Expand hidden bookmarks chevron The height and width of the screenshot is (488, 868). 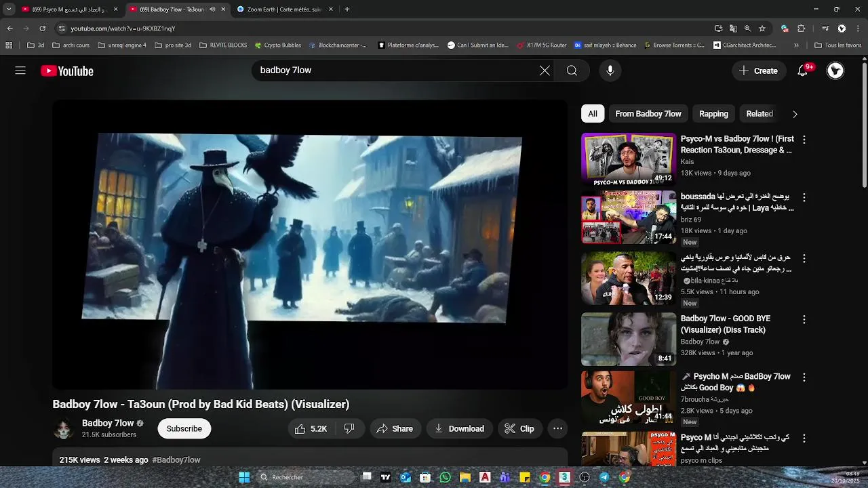[796, 45]
